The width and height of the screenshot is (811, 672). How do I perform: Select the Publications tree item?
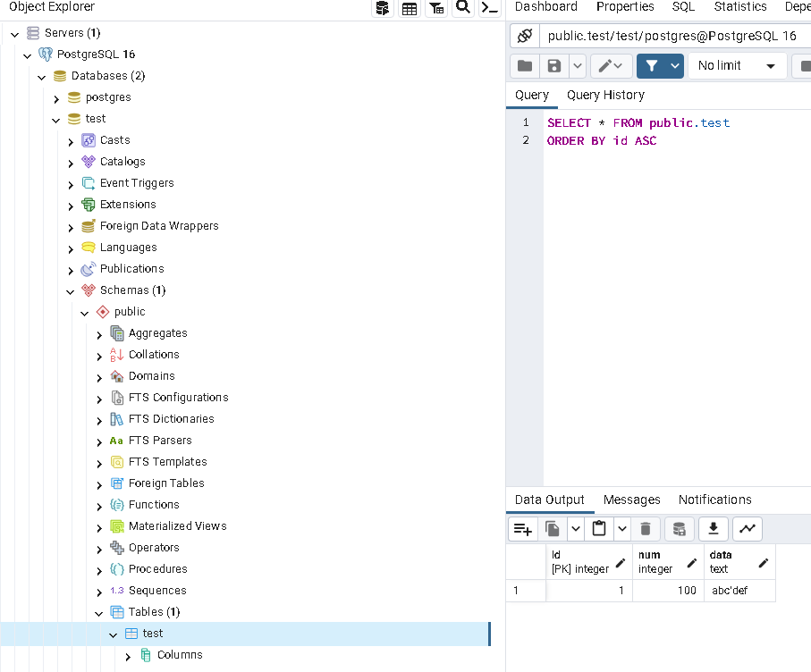click(132, 269)
